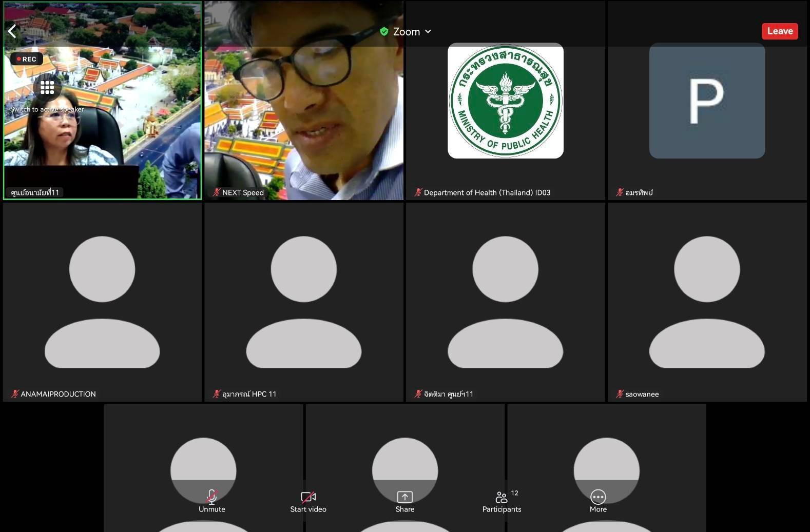Open the Share screen option
810x532 pixels.
point(405,501)
